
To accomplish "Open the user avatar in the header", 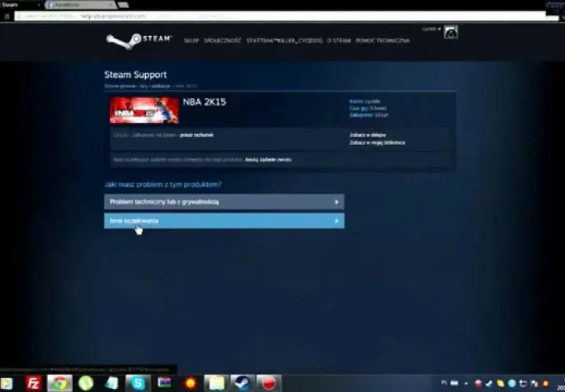I will coord(450,32).
